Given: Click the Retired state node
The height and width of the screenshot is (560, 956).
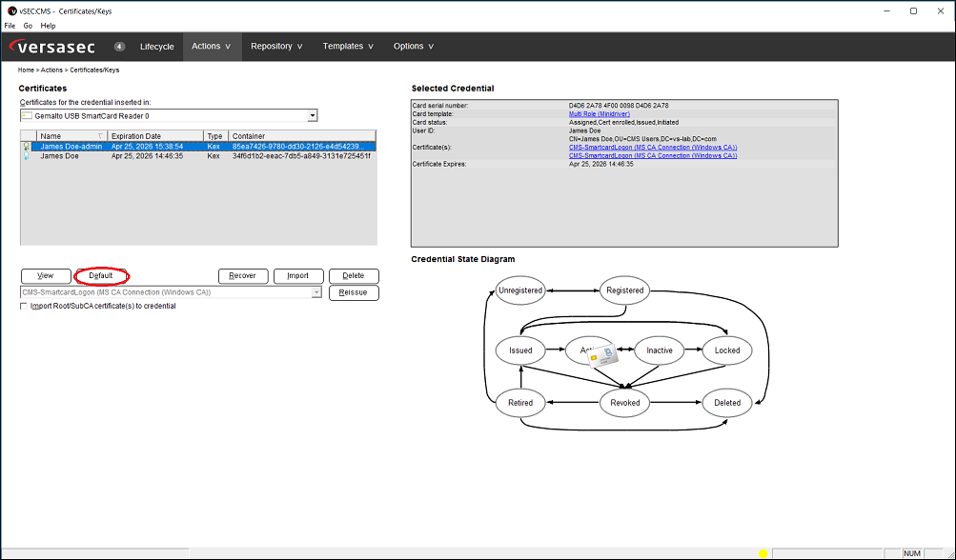Looking at the screenshot, I should pos(520,403).
